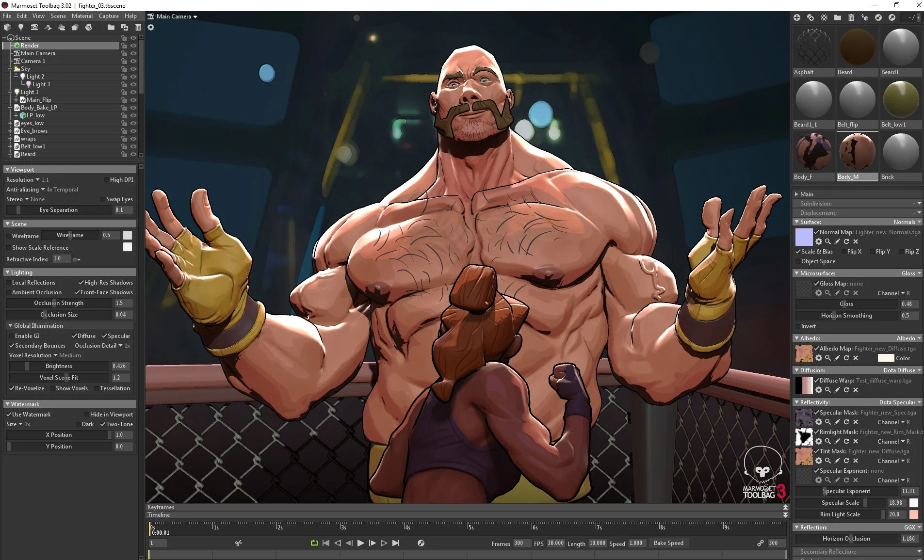
Task: Enable GI checkbox
Action: click(11, 336)
